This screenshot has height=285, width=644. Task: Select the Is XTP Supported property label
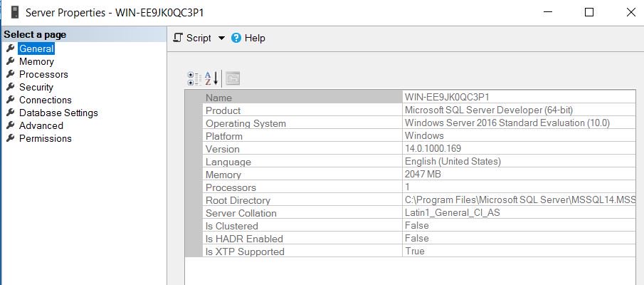point(245,251)
